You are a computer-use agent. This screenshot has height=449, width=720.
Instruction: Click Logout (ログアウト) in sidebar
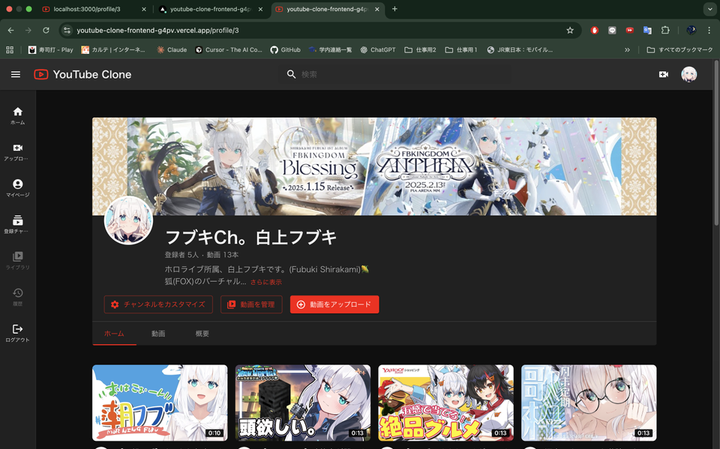tap(18, 333)
